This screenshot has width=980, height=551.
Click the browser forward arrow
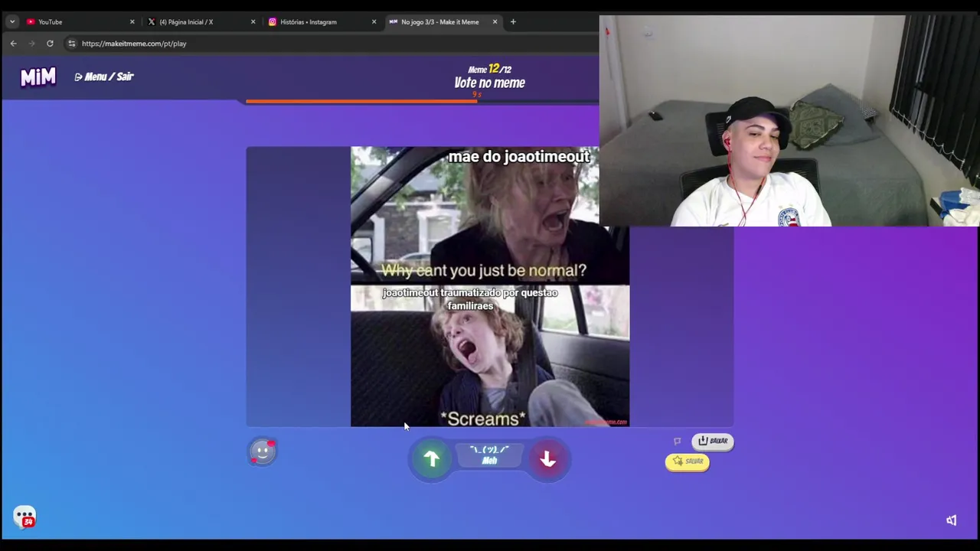31,44
